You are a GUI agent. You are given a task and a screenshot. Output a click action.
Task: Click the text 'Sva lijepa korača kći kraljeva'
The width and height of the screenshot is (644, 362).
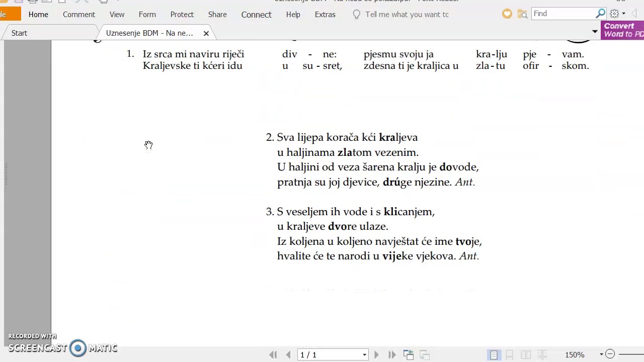[347, 137]
